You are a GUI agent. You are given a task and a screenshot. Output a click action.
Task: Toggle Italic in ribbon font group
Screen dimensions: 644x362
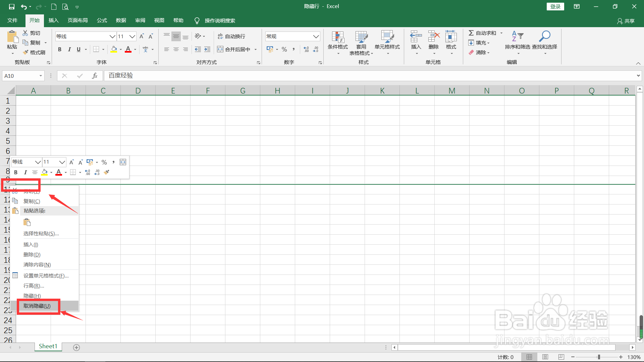[x=69, y=50]
